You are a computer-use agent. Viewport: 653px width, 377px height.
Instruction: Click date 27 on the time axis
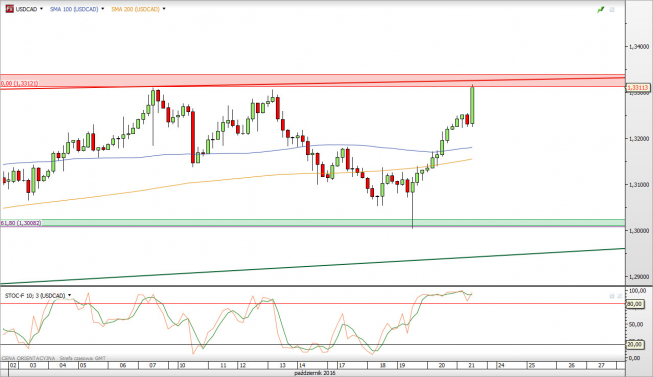[601, 365]
